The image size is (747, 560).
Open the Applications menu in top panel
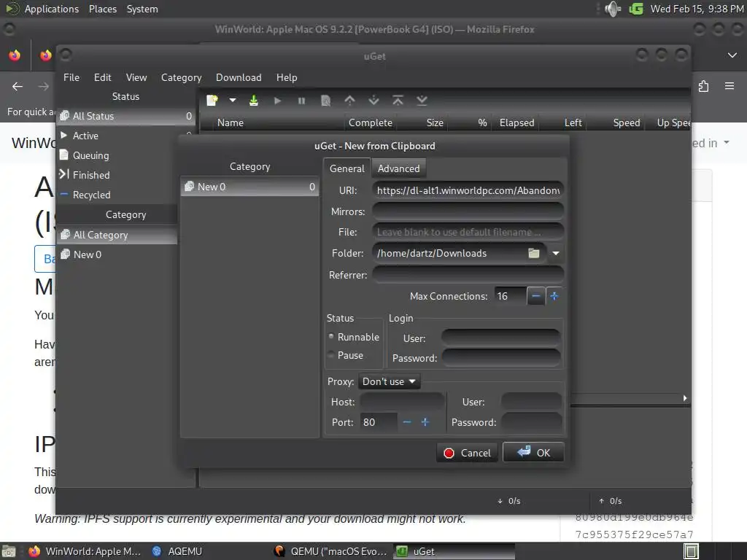(x=52, y=9)
